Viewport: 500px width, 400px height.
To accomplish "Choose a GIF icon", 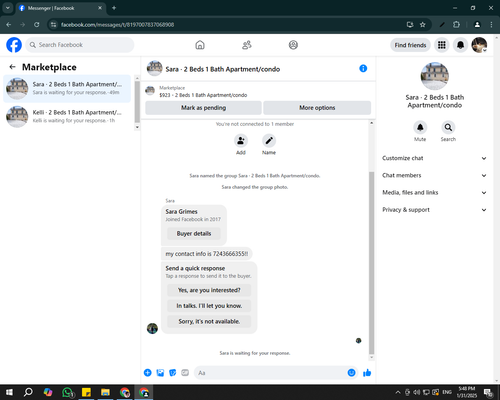I will [x=185, y=373].
